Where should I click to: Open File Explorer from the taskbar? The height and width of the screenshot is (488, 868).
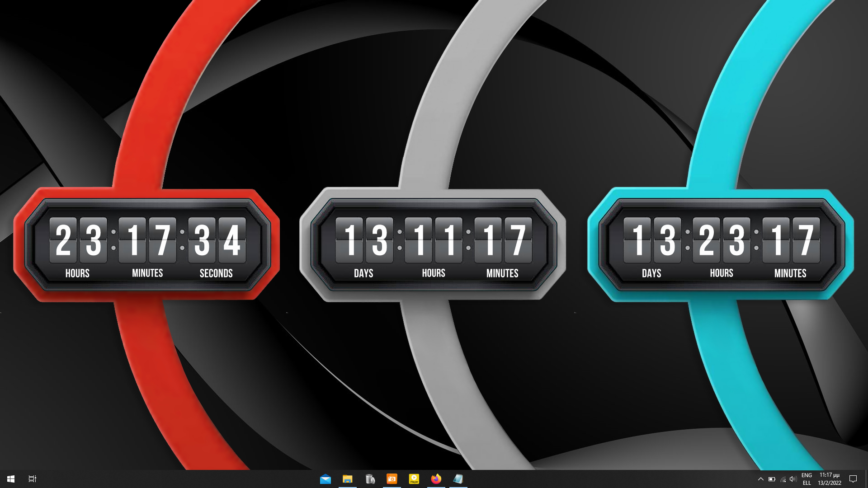[348, 479]
